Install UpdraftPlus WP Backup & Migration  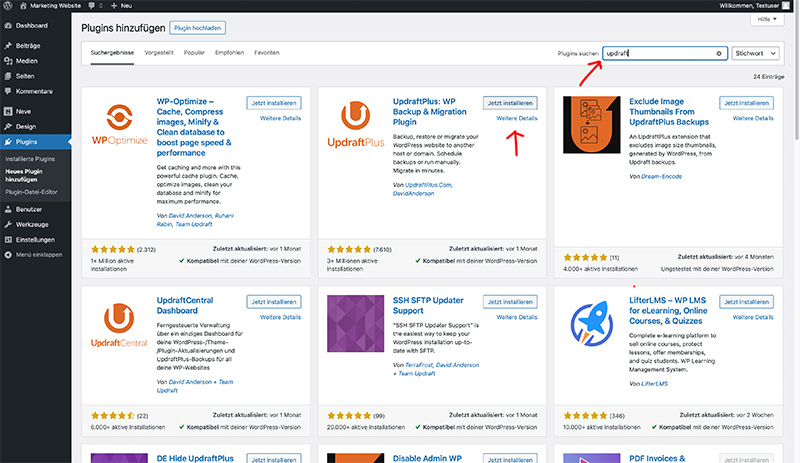point(510,103)
